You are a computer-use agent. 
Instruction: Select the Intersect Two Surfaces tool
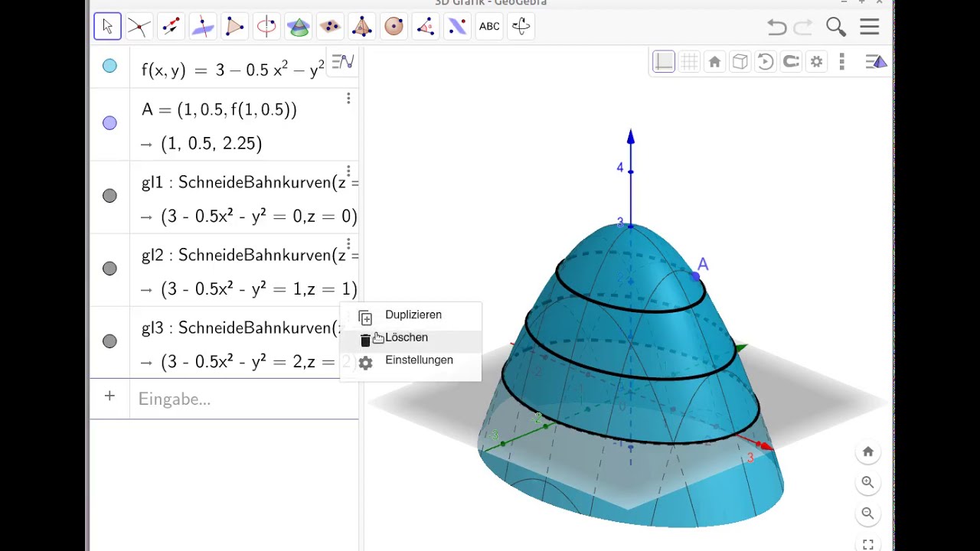[x=299, y=27]
